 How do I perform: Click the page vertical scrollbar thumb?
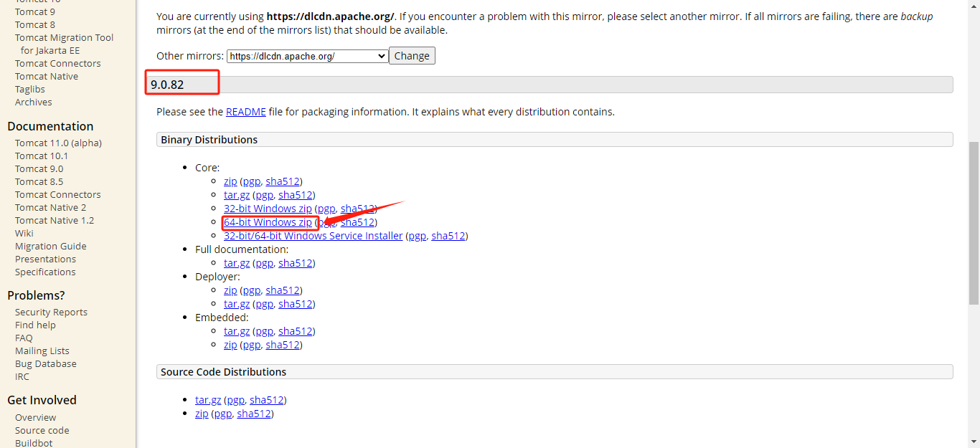click(x=974, y=222)
